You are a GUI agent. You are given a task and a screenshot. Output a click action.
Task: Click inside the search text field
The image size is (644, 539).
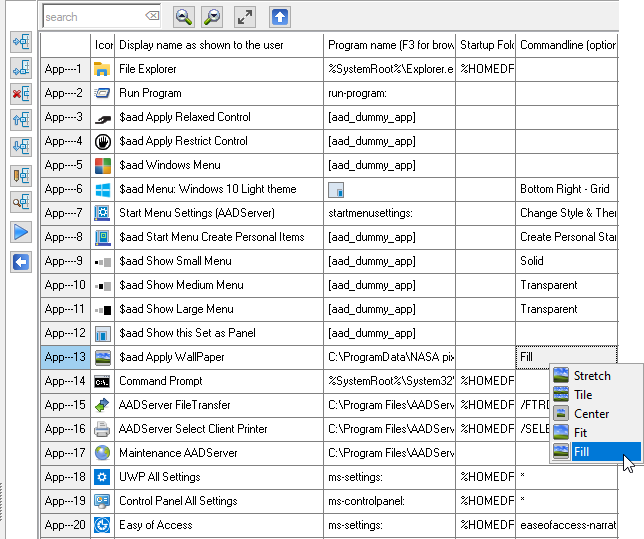pos(92,17)
